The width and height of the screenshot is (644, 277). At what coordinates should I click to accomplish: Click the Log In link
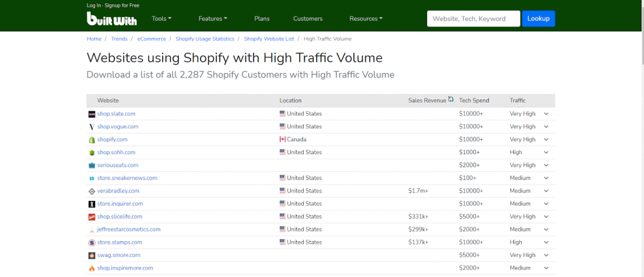[x=94, y=5]
